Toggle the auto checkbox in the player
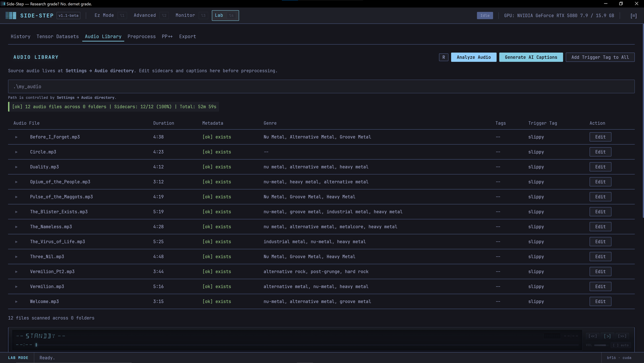Viewport: 644px width, 363px height. (x=620, y=345)
